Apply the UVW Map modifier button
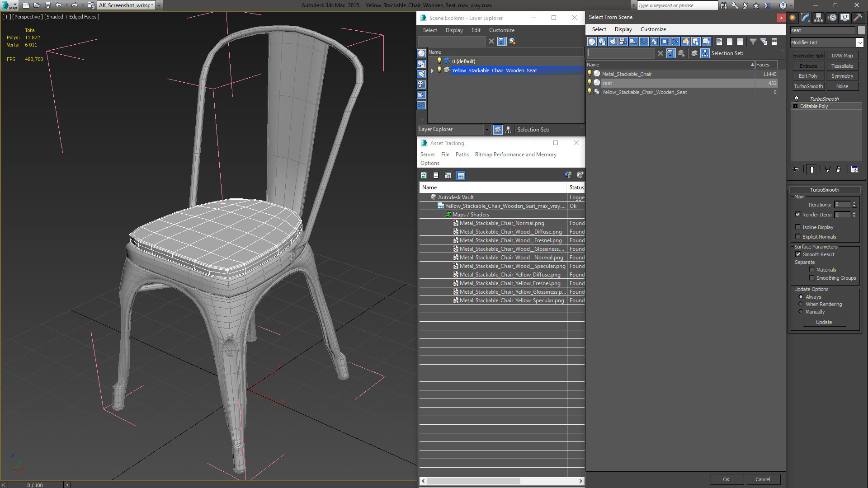868x488 pixels. (x=842, y=56)
